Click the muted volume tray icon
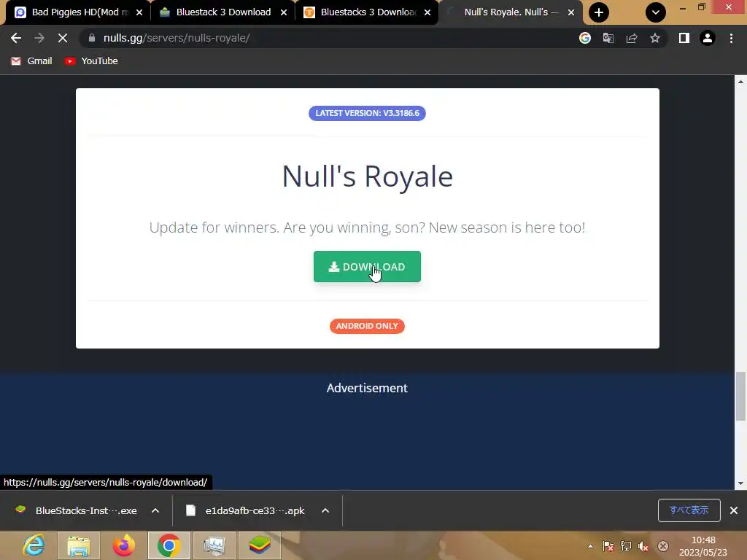The height and width of the screenshot is (560, 747). pyautogui.click(x=643, y=546)
